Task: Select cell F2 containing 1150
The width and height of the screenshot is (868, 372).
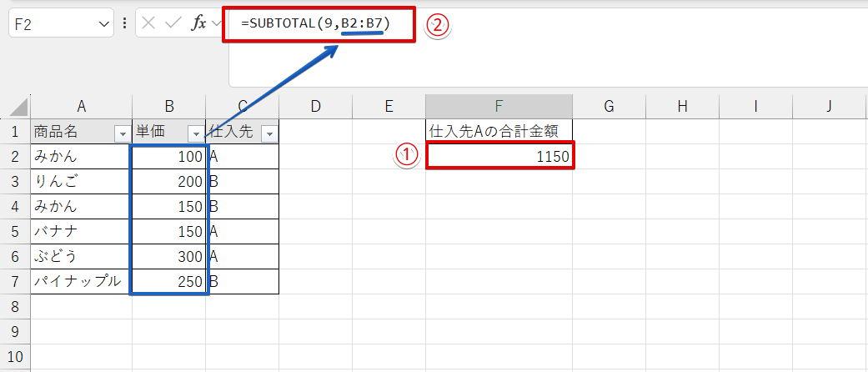Action: 499,157
